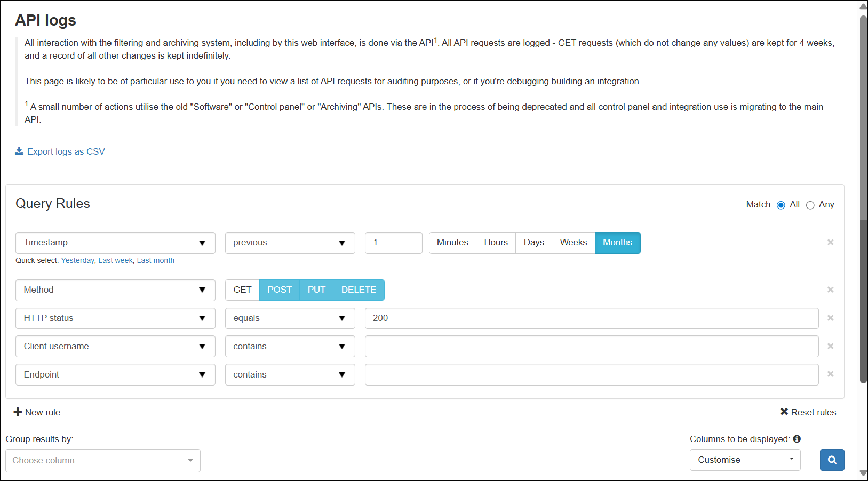The height and width of the screenshot is (481, 868).
Task: Open the Timestamp field dropdown
Action: point(115,243)
